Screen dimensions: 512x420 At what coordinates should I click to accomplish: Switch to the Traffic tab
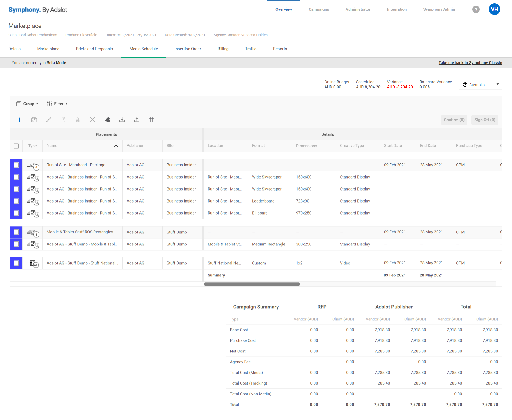[251, 49]
